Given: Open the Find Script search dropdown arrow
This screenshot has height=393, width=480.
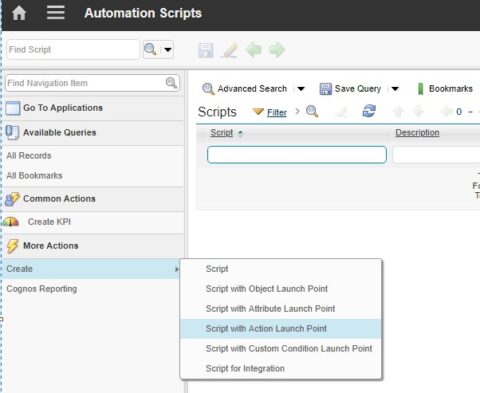Looking at the screenshot, I should pos(168,50).
